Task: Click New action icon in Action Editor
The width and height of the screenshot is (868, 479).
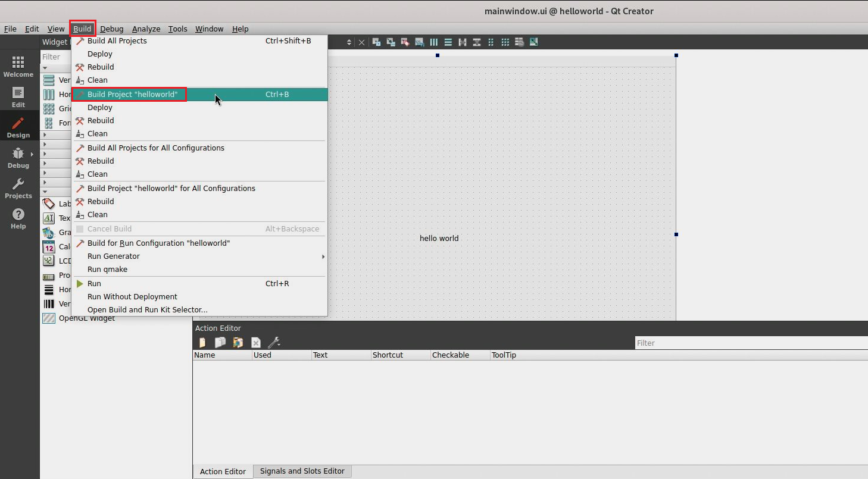Action: click(x=202, y=343)
